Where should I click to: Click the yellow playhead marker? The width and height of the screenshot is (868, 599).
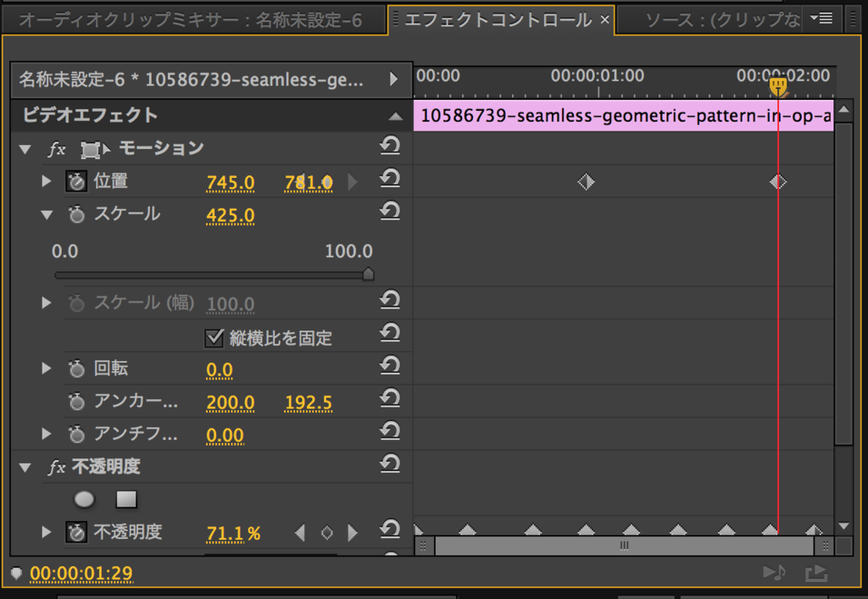pyautogui.click(x=778, y=86)
